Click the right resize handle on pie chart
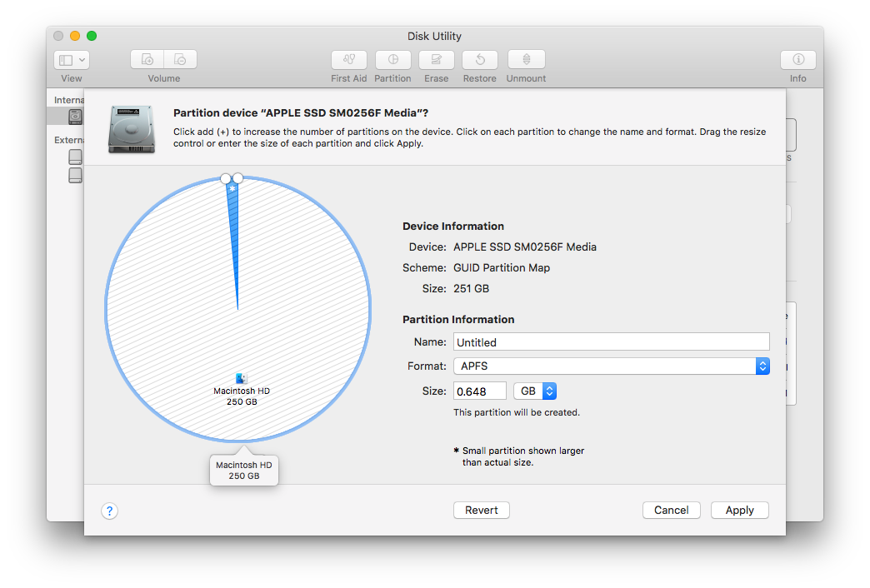 click(x=238, y=178)
